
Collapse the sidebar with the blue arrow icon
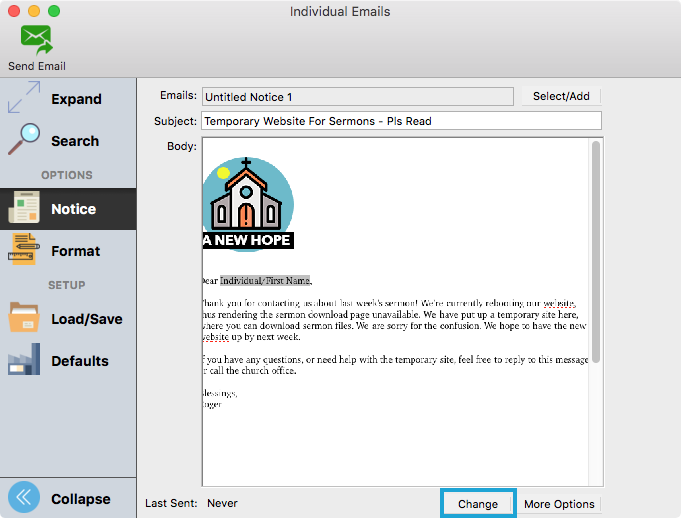24,499
